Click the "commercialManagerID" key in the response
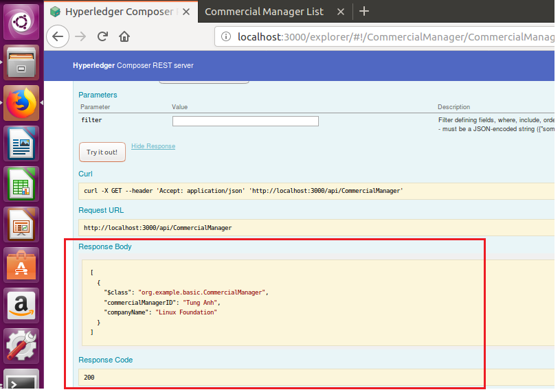Screen dimensions: 560x392 (x=140, y=303)
